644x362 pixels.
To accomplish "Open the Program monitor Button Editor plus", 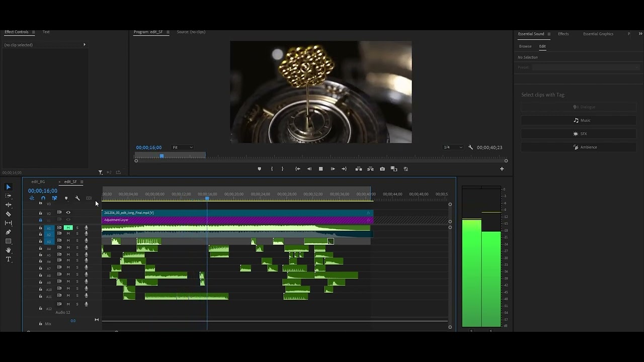I will click(x=502, y=169).
